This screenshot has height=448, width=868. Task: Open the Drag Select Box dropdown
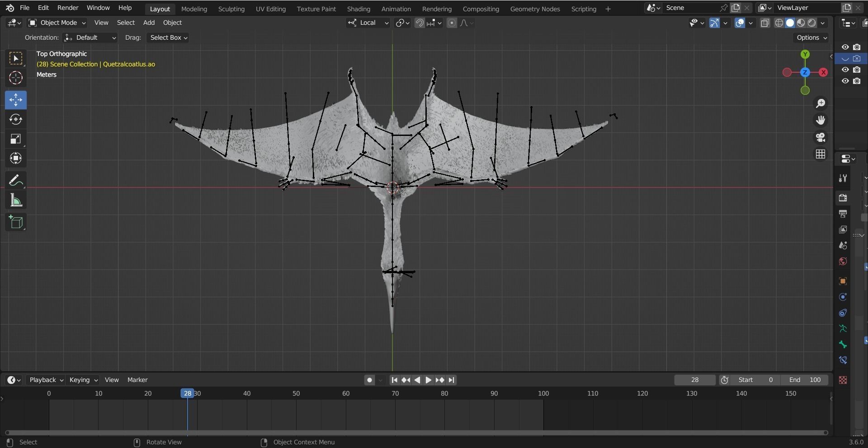(x=168, y=37)
